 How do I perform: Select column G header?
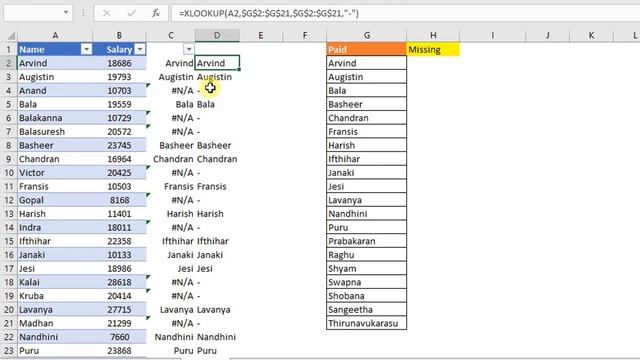[367, 36]
